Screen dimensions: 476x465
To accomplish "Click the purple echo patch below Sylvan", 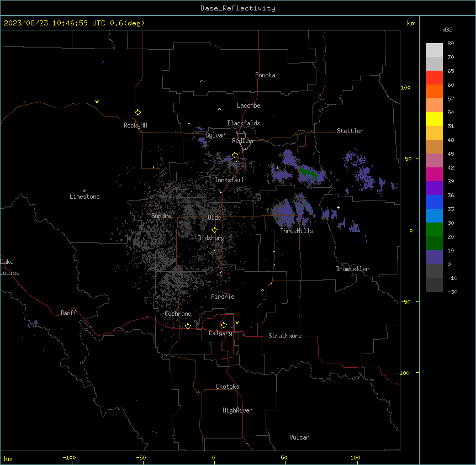I will [203, 142].
